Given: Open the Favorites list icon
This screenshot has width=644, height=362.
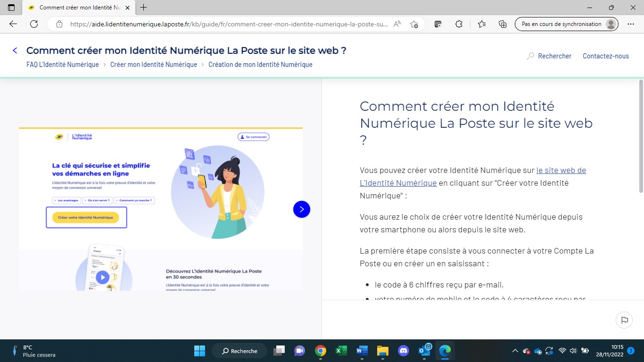Looking at the screenshot, I should [x=481, y=24].
